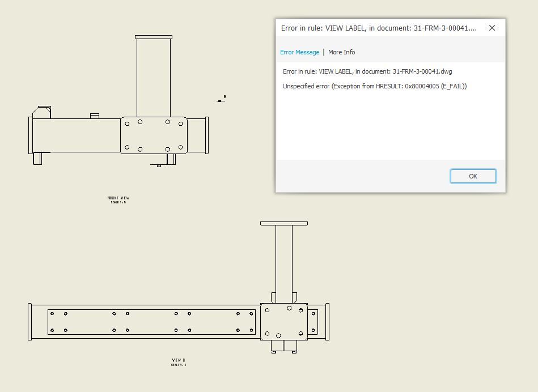Click OK to dismiss the error dialog
The width and height of the screenshot is (538, 392).
click(473, 176)
